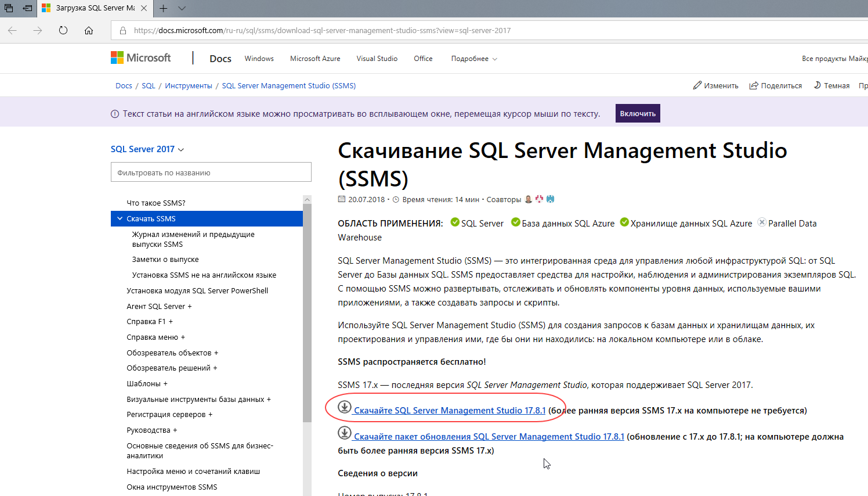Click the green check beside 'Хранилище данных SQL Azure'
The image size is (868, 496).
click(624, 222)
